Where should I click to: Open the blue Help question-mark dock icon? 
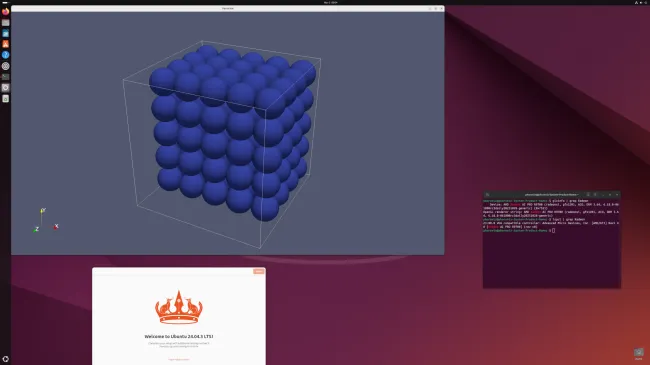click(5, 55)
